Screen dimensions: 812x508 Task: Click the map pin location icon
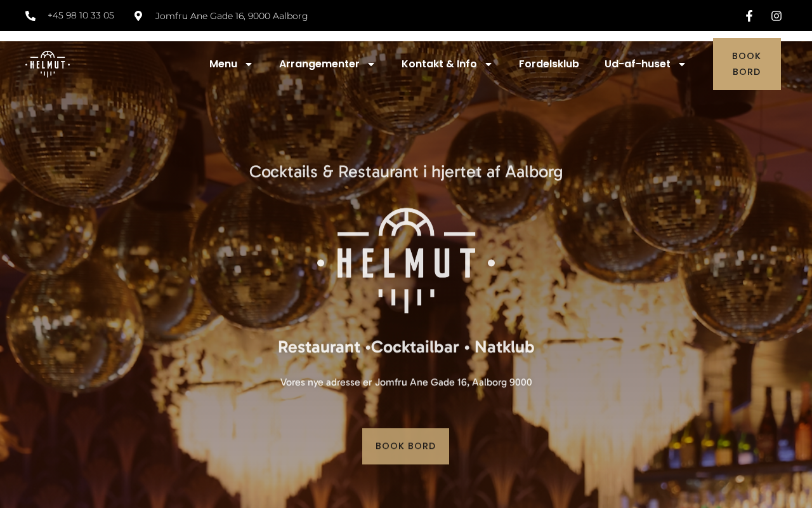[x=138, y=16]
